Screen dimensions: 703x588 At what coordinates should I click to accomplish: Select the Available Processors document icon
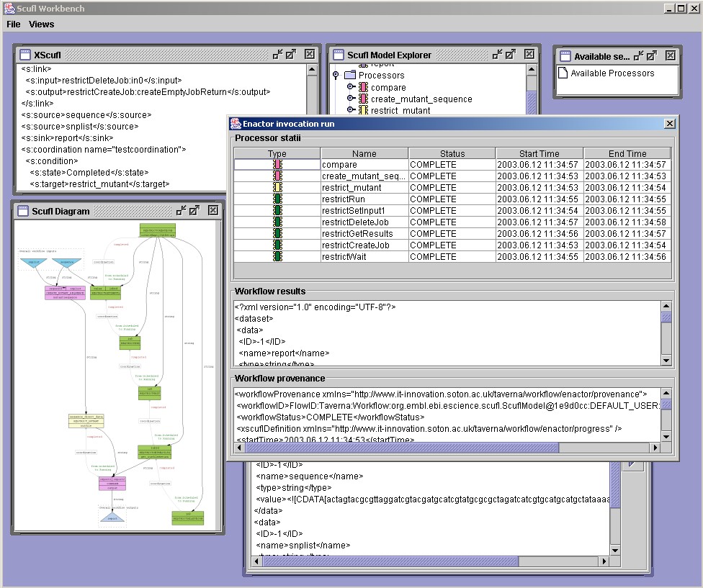[x=563, y=73]
